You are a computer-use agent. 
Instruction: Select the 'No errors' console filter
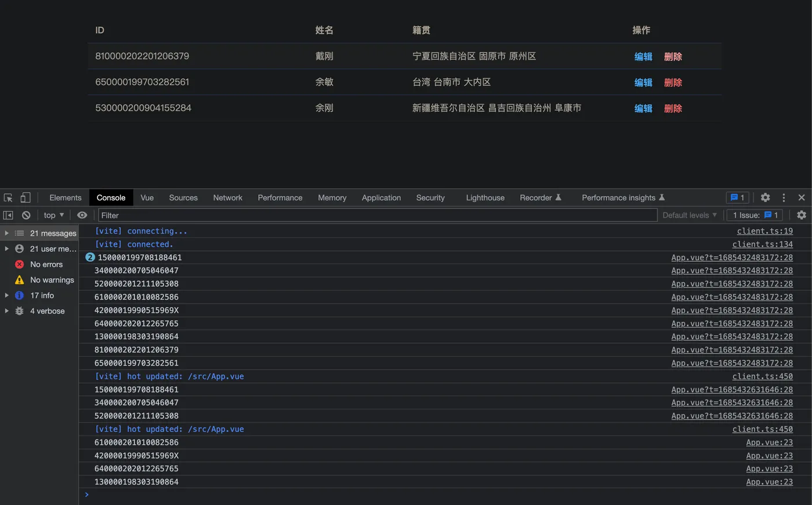click(x=46, y=264)
